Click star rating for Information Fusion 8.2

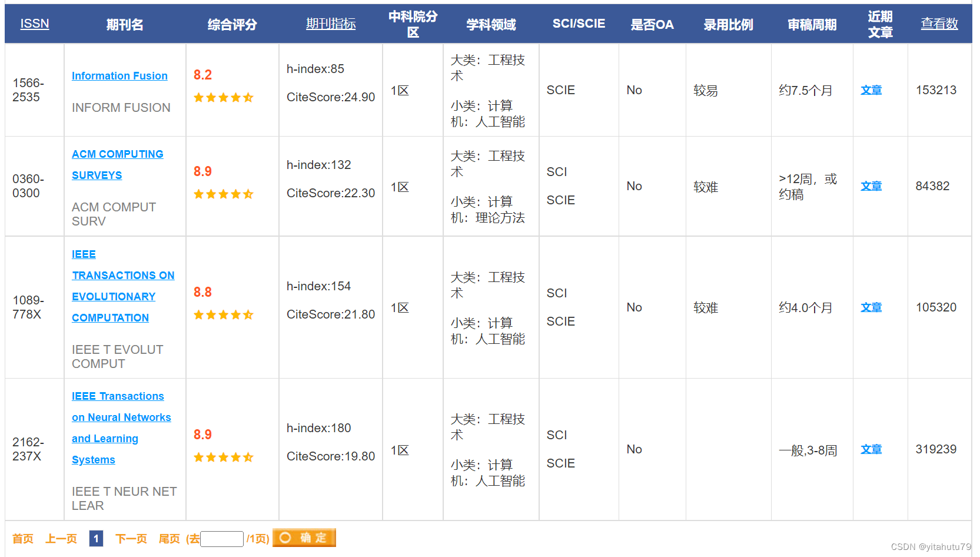(224, 98)
